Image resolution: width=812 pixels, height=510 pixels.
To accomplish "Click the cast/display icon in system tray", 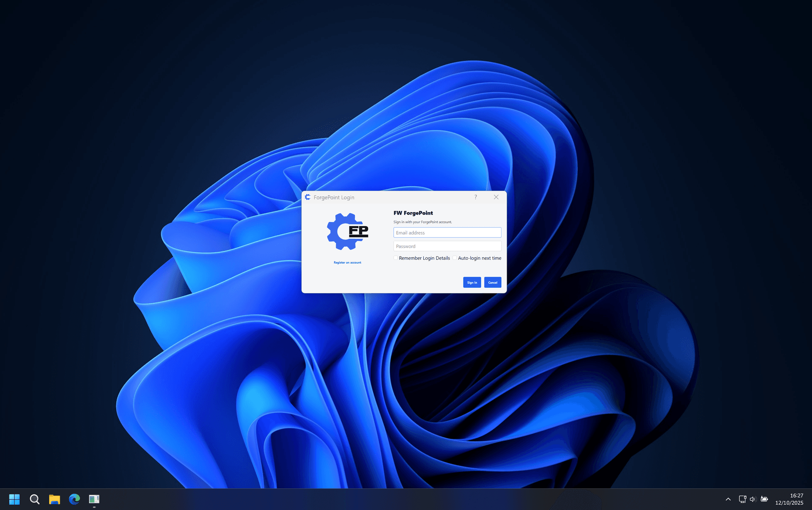I will pyautogui.click(x=742, y=499).
